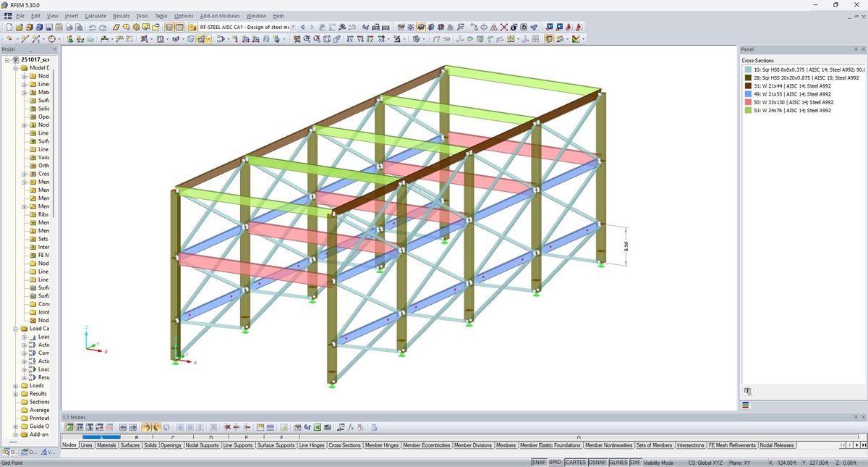
Task: Create a new model with the New icon
Action: coord(9,28)
